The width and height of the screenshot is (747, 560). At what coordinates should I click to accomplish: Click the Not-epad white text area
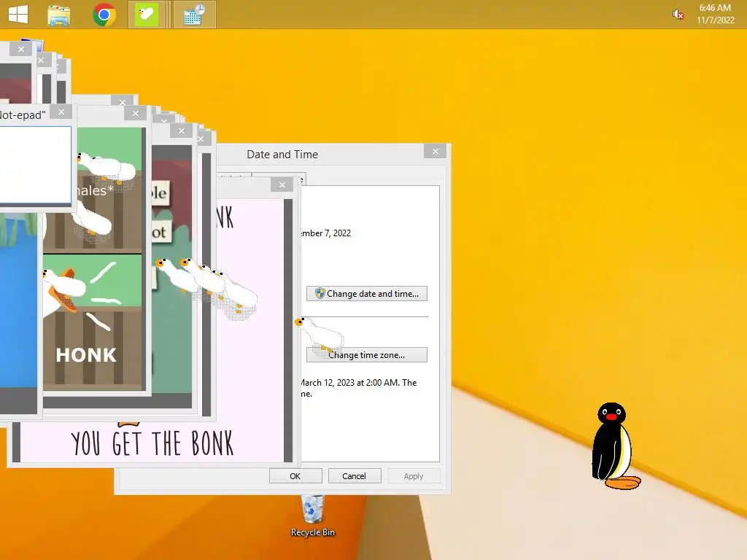point(35,165)
